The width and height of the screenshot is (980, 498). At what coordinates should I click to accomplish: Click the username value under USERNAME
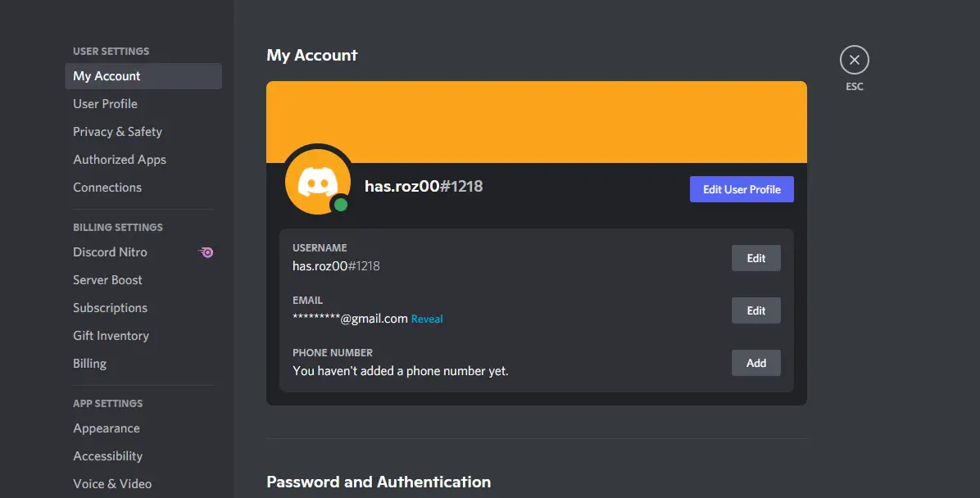pos(336,266)
